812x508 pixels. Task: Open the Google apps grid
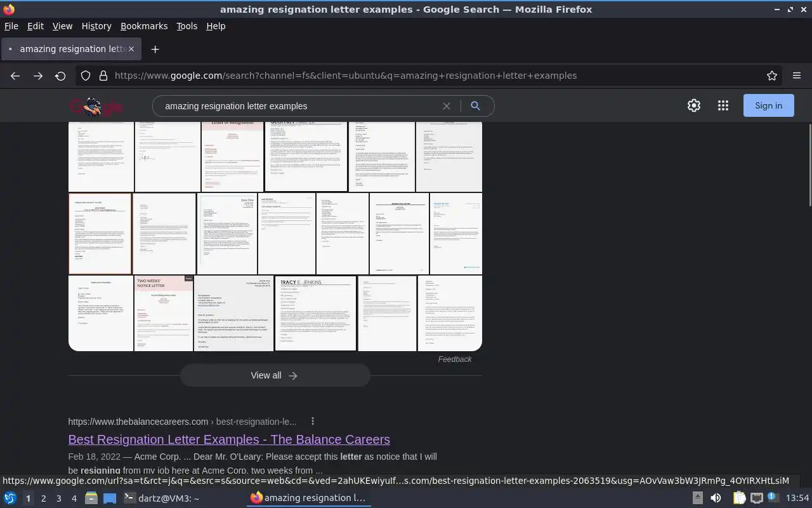[x=723, y=106]
